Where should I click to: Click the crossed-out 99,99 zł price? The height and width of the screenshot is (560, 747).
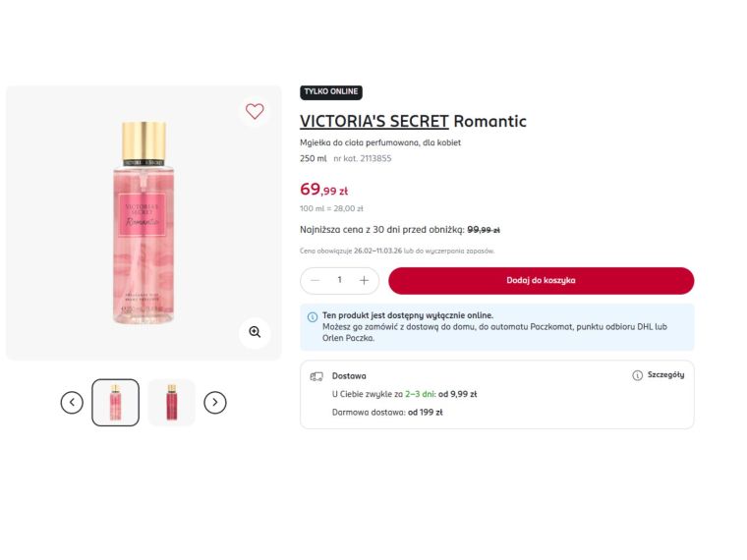[484, 230]
